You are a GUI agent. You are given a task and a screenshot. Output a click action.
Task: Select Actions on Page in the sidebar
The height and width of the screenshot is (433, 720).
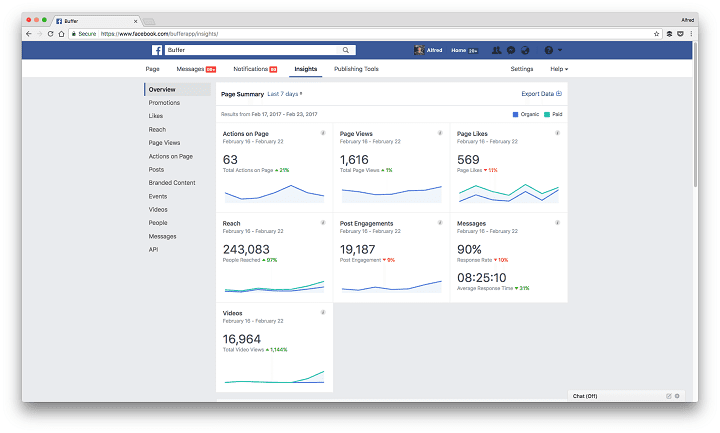click(170, 156)
